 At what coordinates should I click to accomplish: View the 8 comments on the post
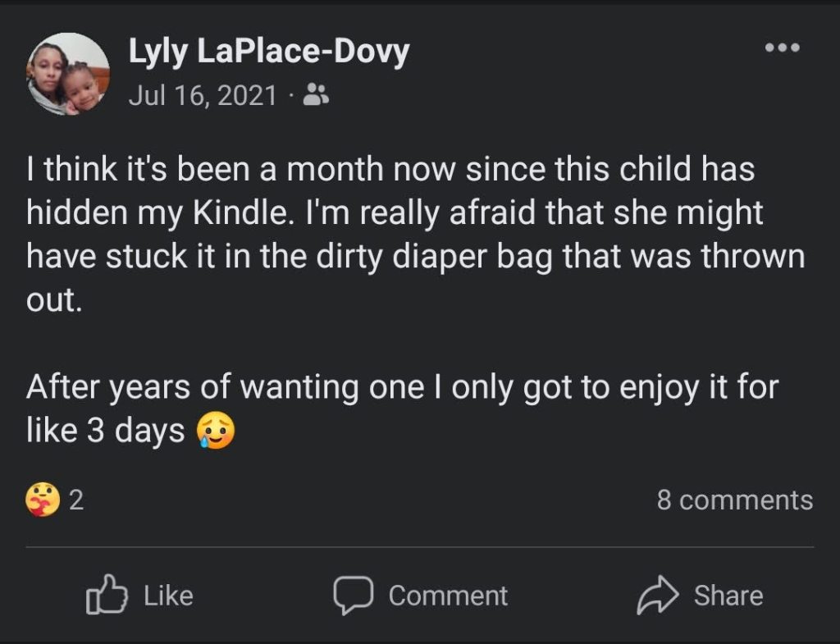734,500
